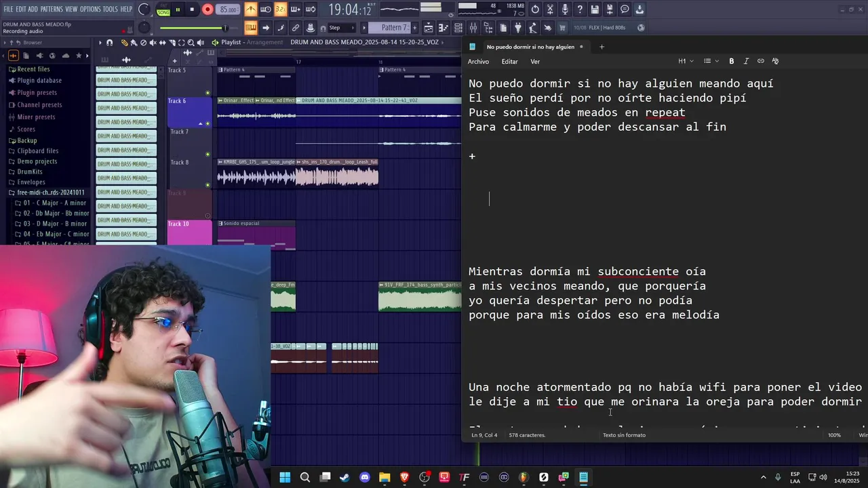
Task: Toggle the metronome icon
Action: click(251, 9)
